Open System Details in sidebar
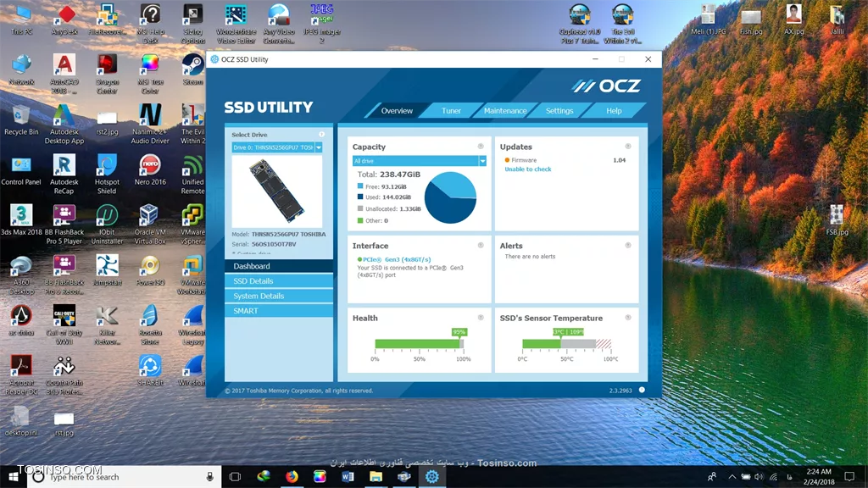The width and height of the screenshot is (868, 488). [x=279, y=296]
